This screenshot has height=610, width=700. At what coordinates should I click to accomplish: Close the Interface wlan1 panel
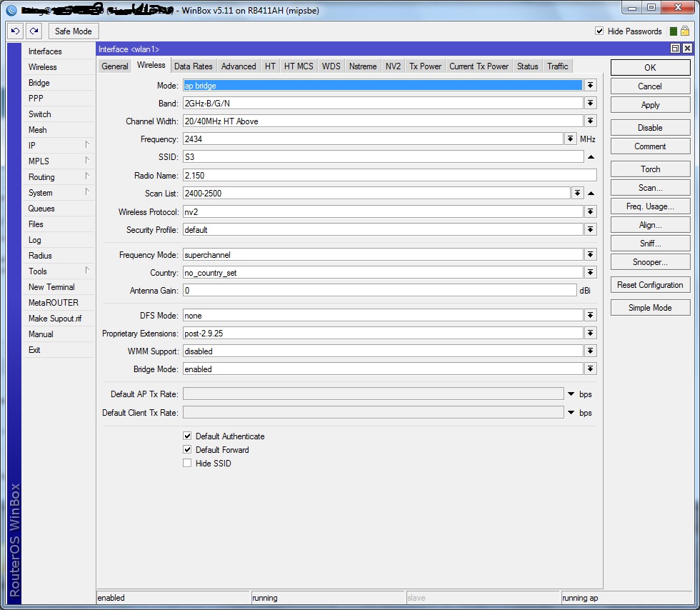click(687, 49)
